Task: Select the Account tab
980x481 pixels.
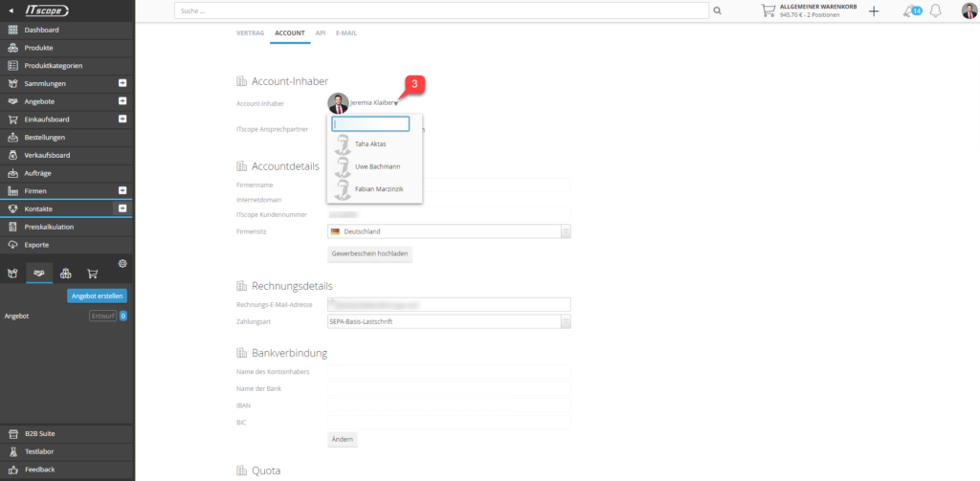Action: [x=290, y=33]
